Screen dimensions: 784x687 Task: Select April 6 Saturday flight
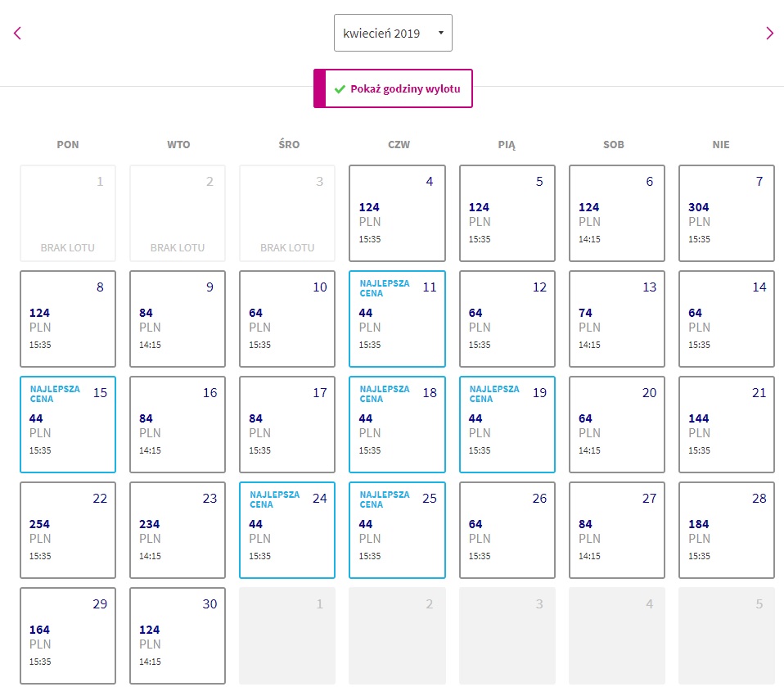617,213
